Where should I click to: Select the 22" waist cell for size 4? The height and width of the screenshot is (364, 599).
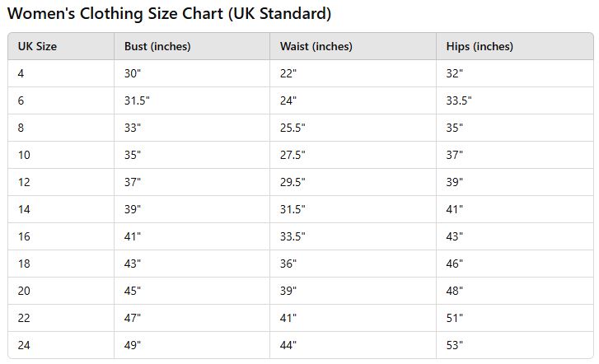click(x=353, y=73)
